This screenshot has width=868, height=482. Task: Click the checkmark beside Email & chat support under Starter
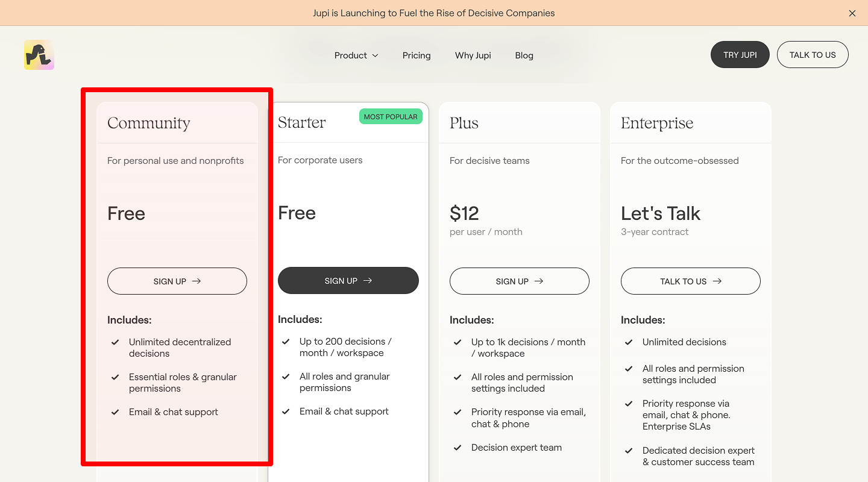[x=286, y=412]
